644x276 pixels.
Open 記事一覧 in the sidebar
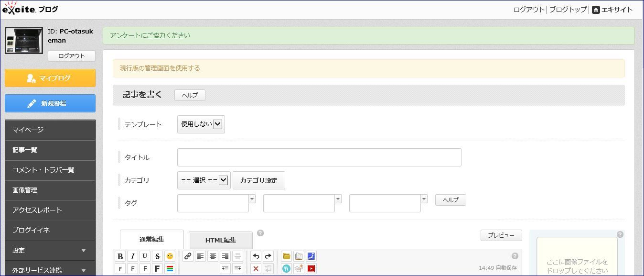[x=50, y=150]
